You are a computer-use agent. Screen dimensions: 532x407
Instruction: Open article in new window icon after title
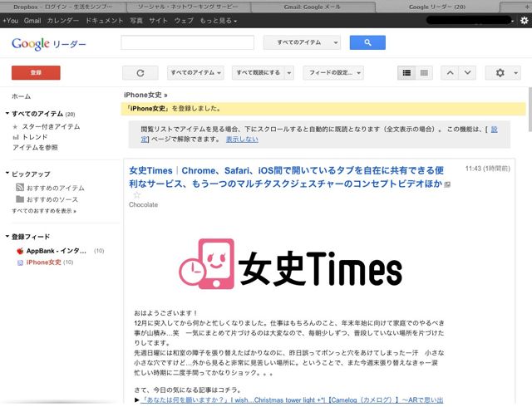[x=447, y=184]
